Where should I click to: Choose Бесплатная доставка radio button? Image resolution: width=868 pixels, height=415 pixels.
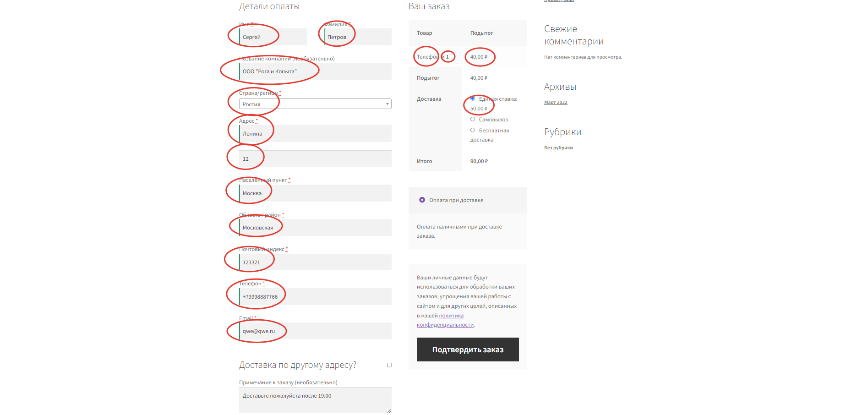pos(473,131)
